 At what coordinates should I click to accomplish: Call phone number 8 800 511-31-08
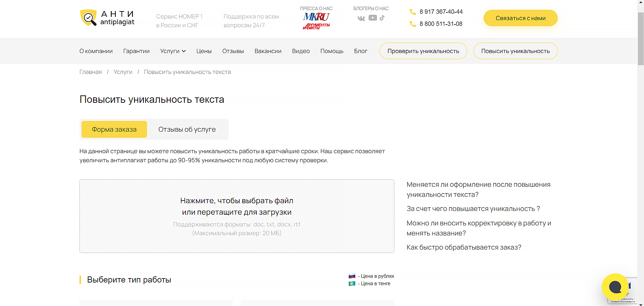tap(441, 24)
